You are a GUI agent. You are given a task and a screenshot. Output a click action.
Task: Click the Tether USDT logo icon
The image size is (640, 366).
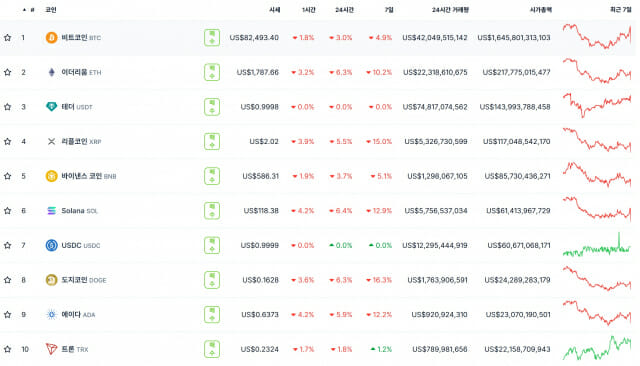click(x=51, y=107)
